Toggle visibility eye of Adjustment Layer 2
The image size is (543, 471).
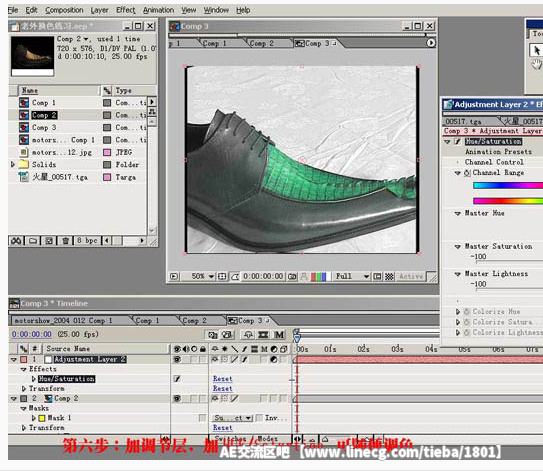177,359
